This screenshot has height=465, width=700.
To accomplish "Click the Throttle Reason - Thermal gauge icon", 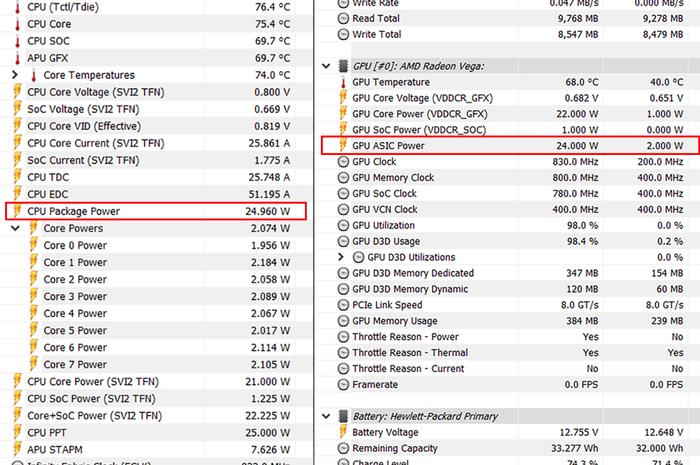I will pyautogui.click(x=343, y=353).
